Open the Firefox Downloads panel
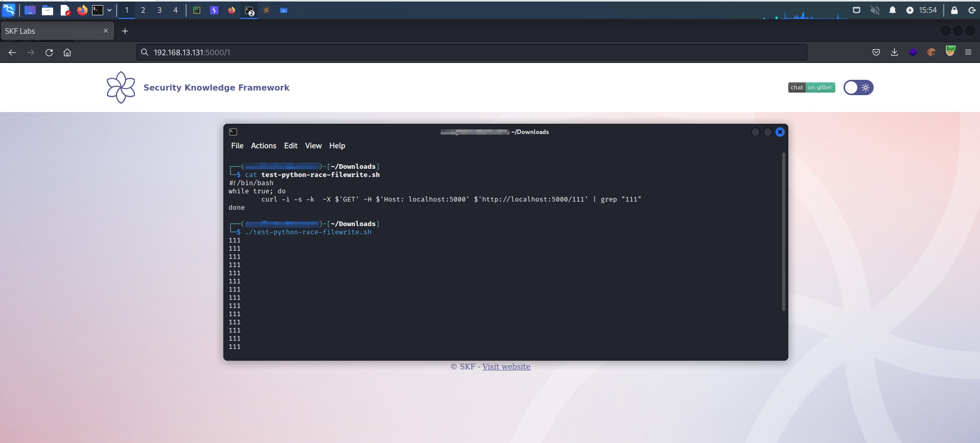980x443 pixels. [894, 52]
